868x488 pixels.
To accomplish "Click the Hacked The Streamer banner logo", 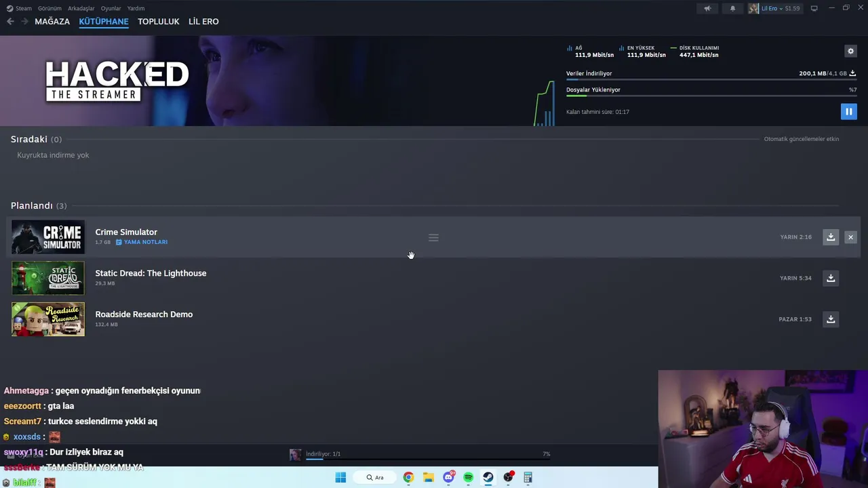I will tap(117, 81).
